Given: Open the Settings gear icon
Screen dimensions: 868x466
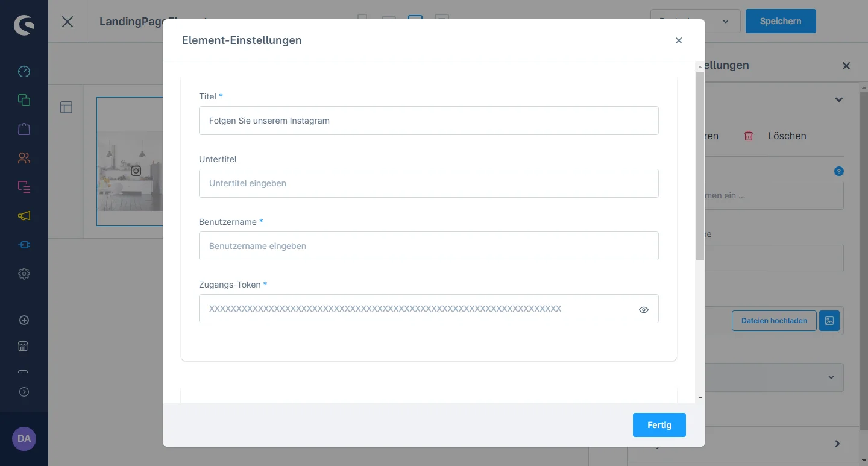Looking at the screenshot, I should pyautogui.click(x=24, y=274).
